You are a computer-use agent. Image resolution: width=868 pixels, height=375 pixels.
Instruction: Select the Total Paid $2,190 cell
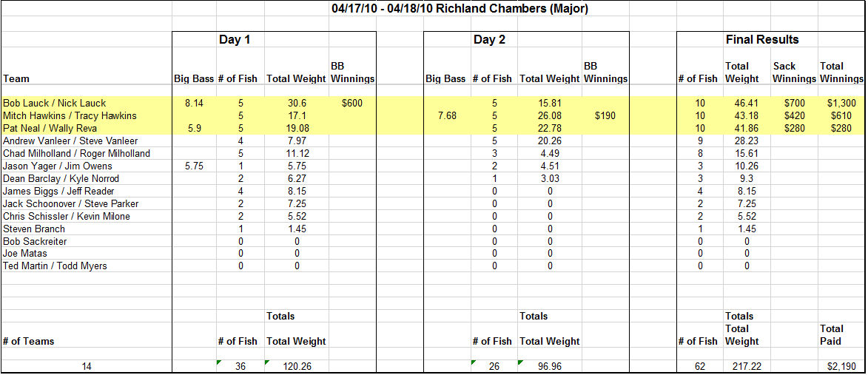[841, 366]
